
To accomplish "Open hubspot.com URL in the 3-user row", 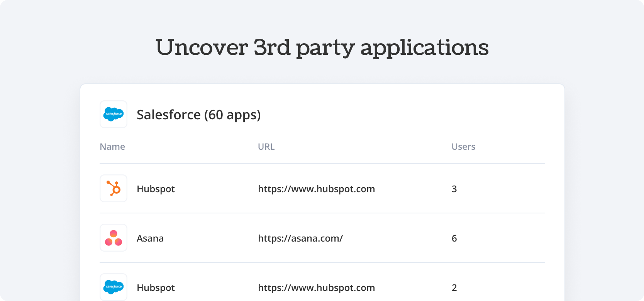I will pos(317,189).
